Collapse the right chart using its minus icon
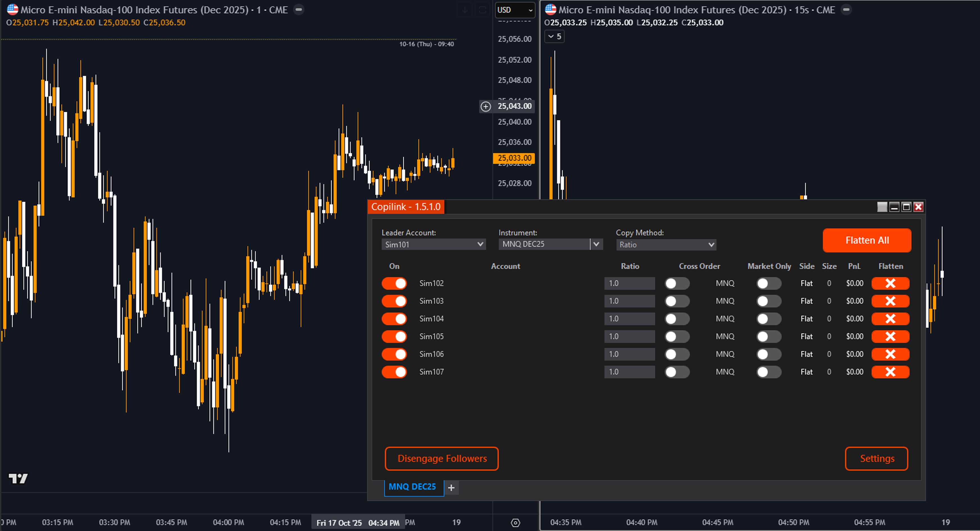Viewport: 980px width, 531px height. click(846, 10)
